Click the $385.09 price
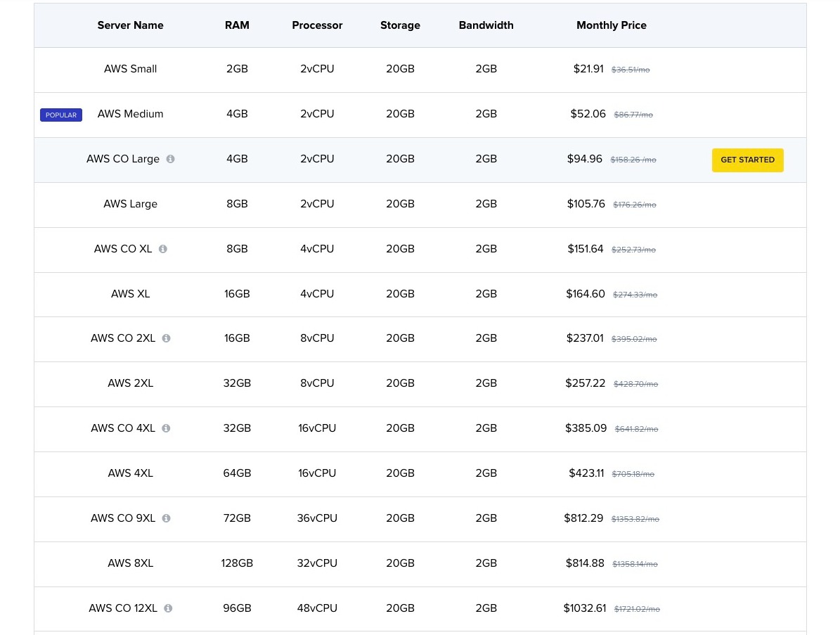This screenshot has height=635, width=840. coord(586,429)
